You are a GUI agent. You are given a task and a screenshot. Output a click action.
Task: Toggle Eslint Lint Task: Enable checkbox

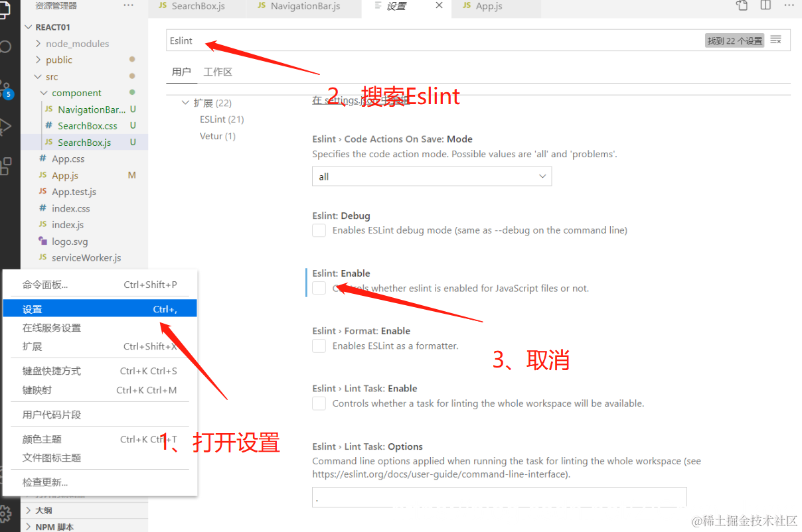(x=319, y=403)
